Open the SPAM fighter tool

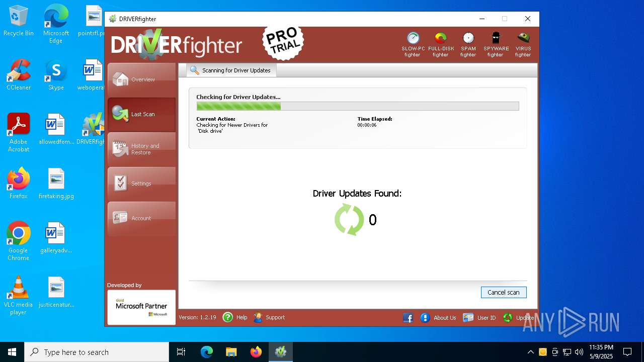(x=468, y=44)
